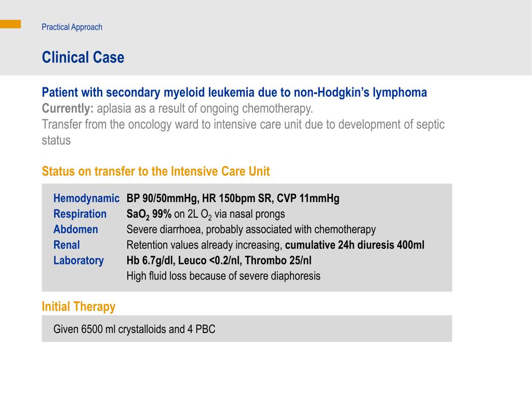The width and height of the screenshot is (532, 399).
Task: Click the 'Hemodynamic' row label
Action: (x=87, y=198)
